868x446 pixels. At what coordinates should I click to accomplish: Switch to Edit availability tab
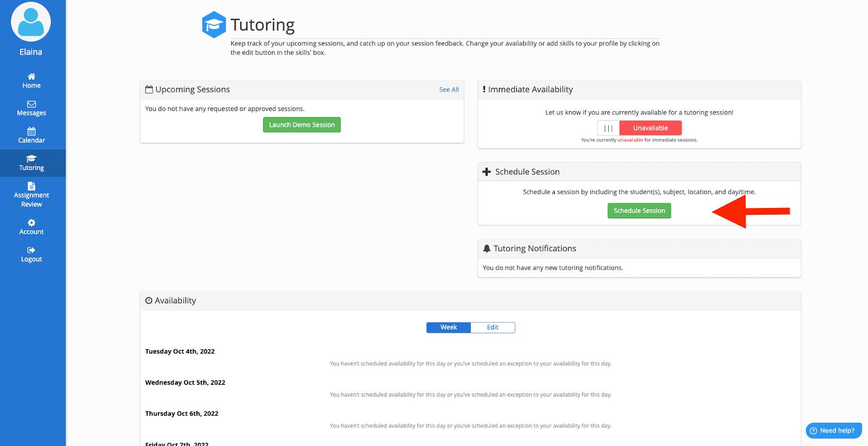coord(493,327)
